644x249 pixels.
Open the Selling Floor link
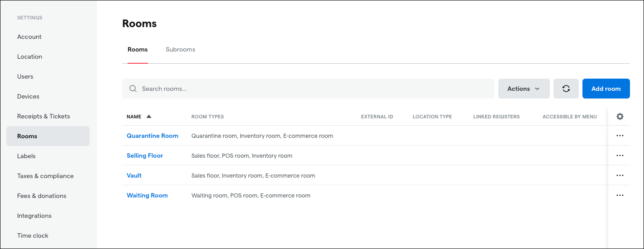pos(145,155)
